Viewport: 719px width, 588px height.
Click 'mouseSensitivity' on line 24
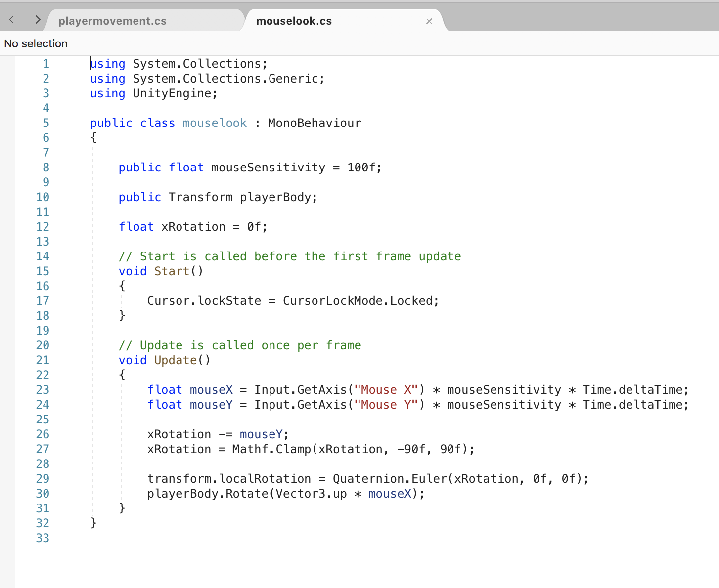(504, 405)
